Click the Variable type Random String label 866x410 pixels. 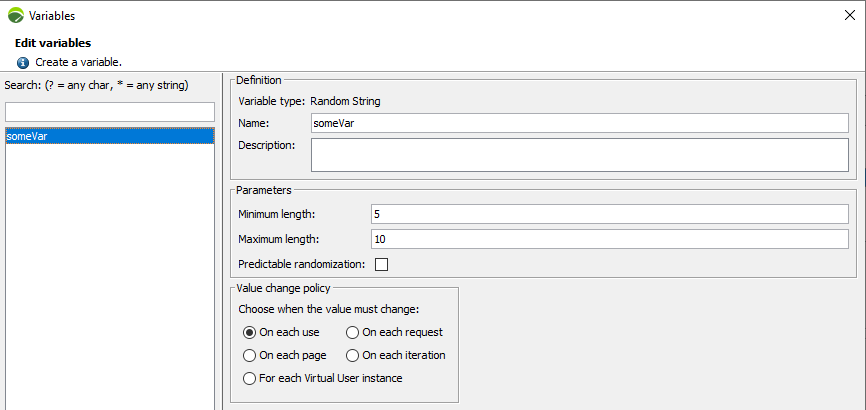tap(309, 101)
